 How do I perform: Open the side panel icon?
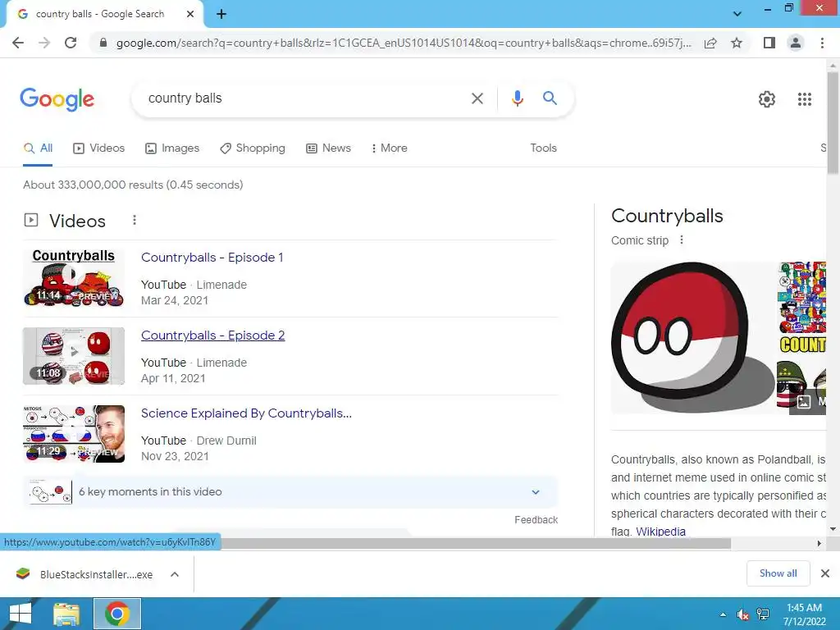click(769, 43)
